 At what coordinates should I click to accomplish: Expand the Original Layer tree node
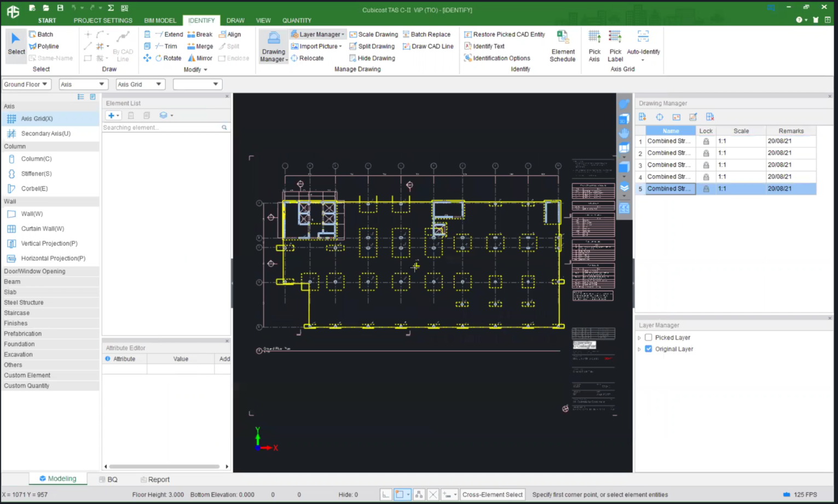(639, 349)
